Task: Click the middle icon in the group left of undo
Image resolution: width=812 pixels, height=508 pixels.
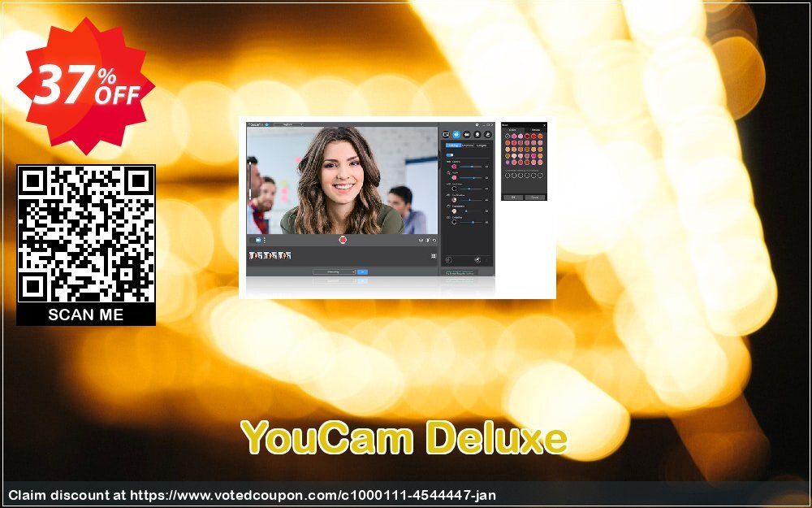Action: point(428,241)
